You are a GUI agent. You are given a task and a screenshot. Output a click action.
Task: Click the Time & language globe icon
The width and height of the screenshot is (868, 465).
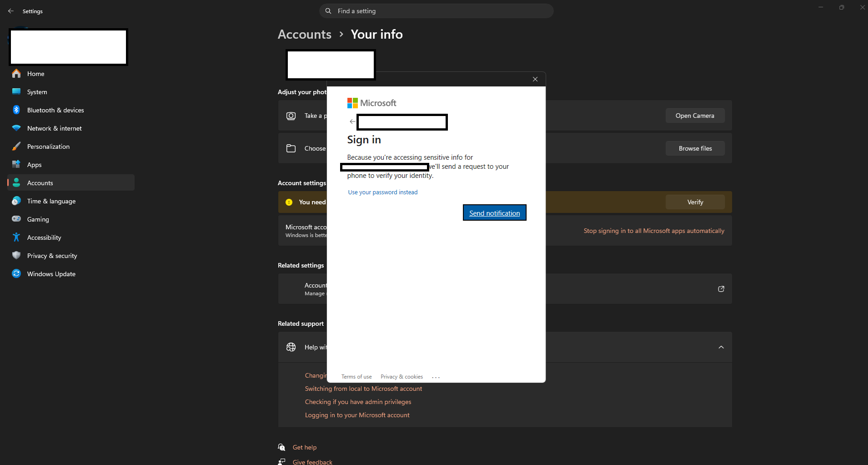[x=16, y=201]
